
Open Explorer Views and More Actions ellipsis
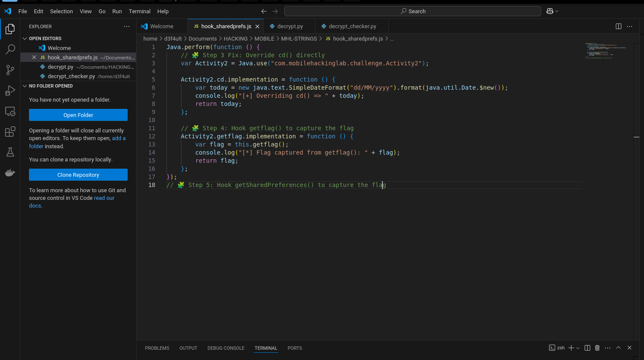(x=127, y=26)
